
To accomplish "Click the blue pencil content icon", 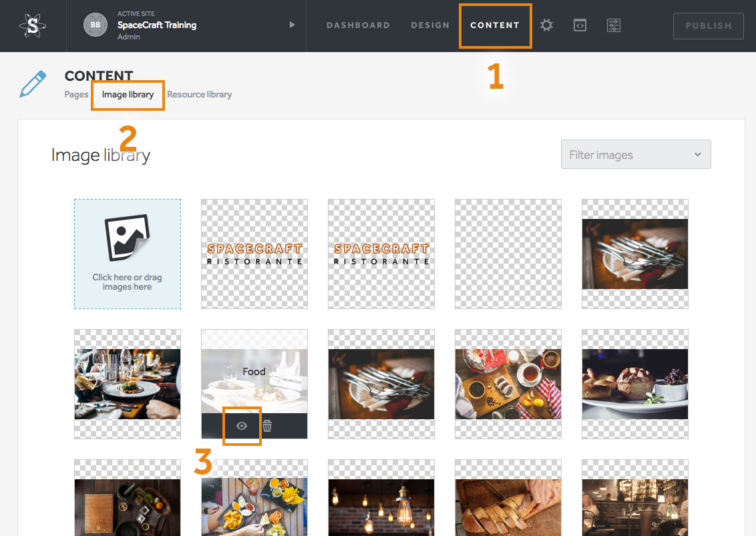I will [33, 84].
